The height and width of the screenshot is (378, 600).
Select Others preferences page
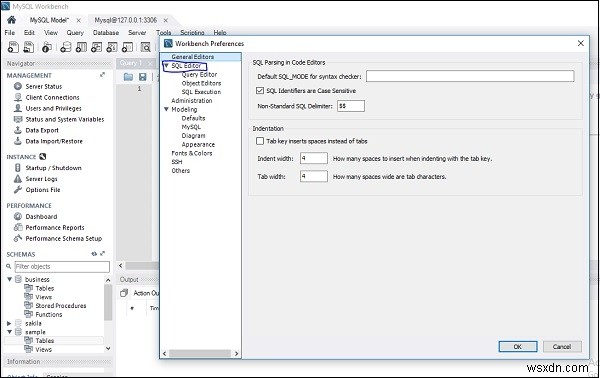click(x=181, y=171)
